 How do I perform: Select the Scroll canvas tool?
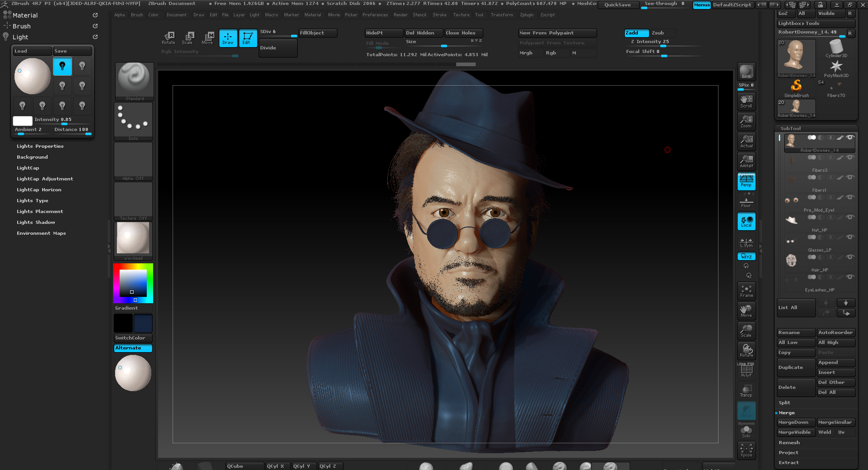746,102
